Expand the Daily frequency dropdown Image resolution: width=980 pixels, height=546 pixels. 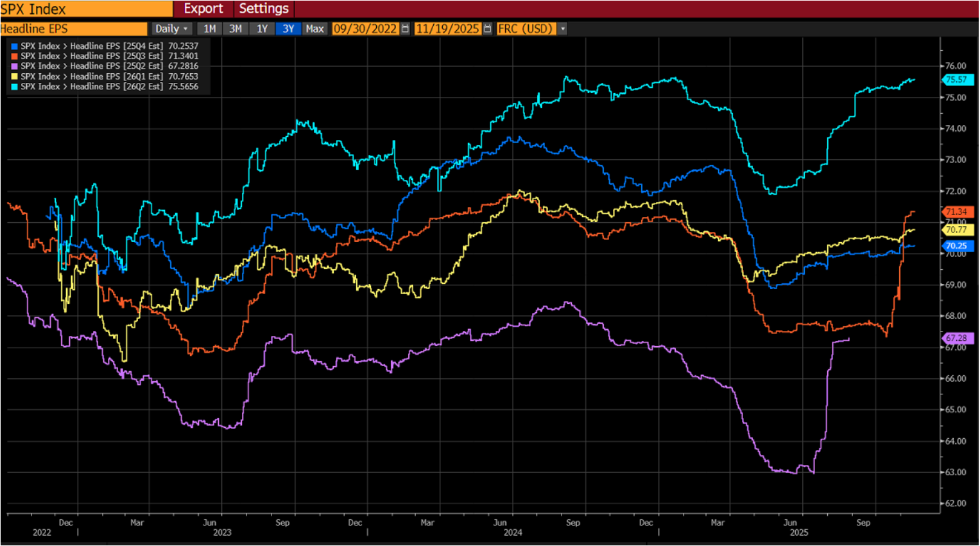pos(171,29)
